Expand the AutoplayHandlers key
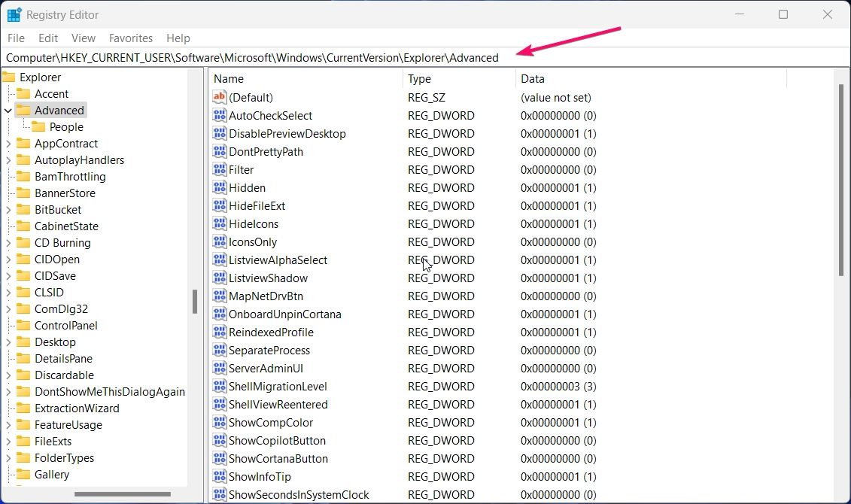851x504 pixels. pyautogui.click(x=8, y=160)
